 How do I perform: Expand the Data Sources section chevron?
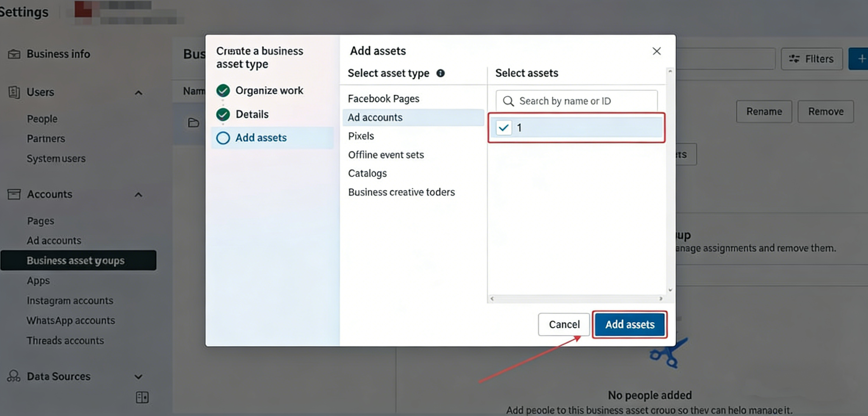[139, 377]
